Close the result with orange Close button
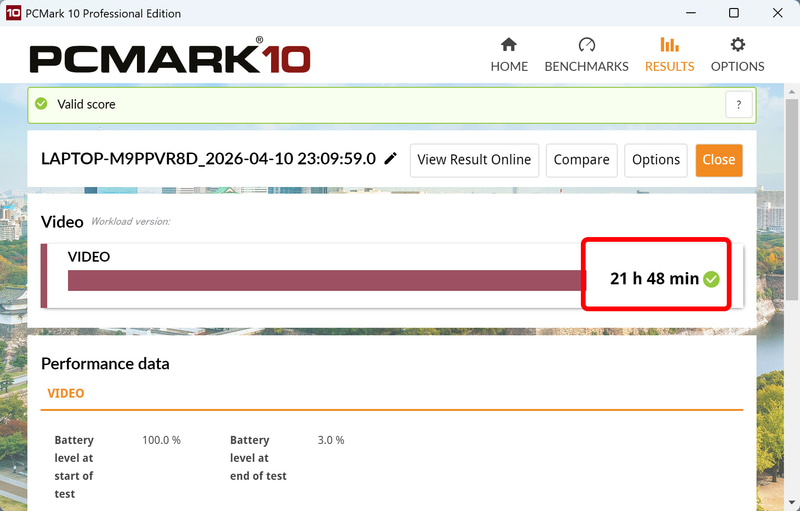This screenshot has height=511, width=800. point(719,160)
